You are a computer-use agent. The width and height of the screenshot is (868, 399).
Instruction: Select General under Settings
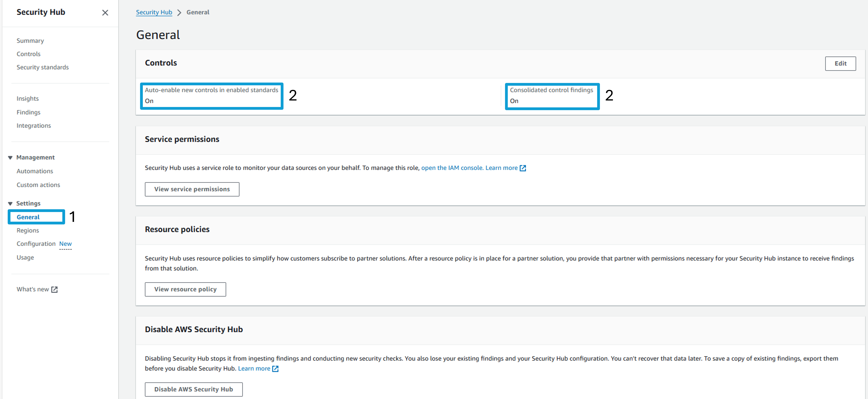(28, 217)
